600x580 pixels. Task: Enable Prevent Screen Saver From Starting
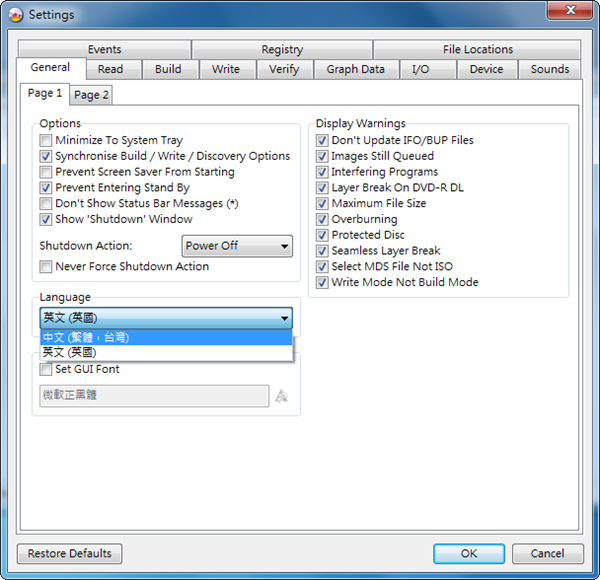click(46, 172)
